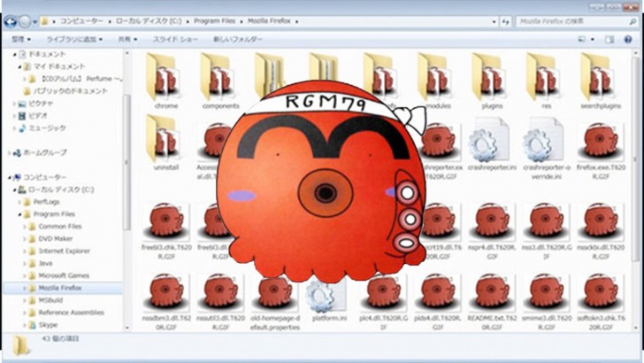This screenshot has height=363, width=644.
Task: Select DVD Maker in the folder tree
Action: click(56, 239)
